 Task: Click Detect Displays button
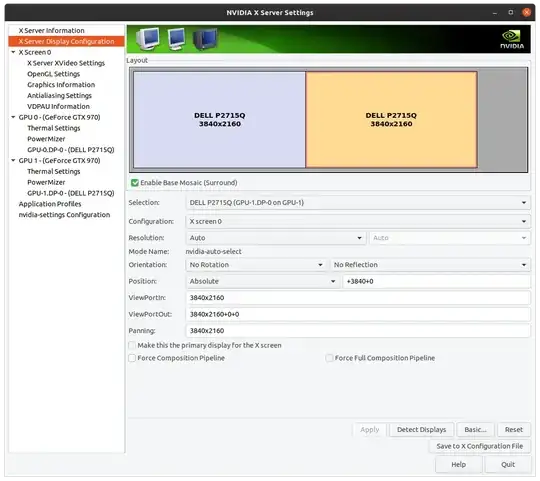point(422,429)
